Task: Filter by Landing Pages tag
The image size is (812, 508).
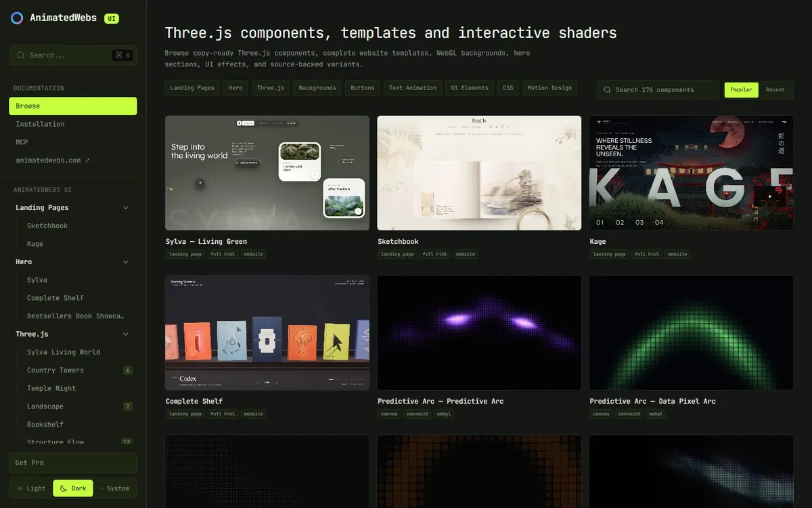Action: point(192,88)
